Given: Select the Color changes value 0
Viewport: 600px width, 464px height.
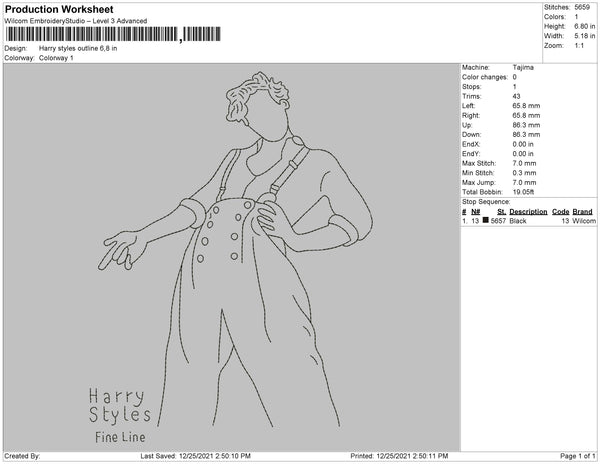Looking at the screenshot, I should click(515, 77).
